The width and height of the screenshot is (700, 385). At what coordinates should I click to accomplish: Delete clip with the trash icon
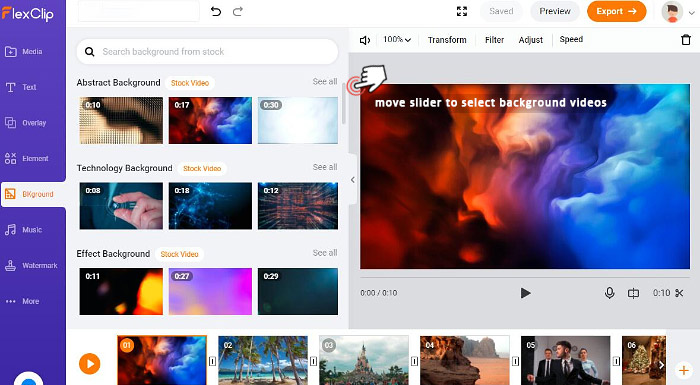coord(686,40)
